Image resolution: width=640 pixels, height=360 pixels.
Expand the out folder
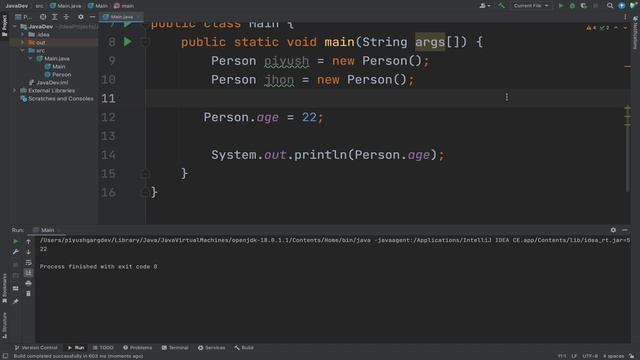(23, 42)
